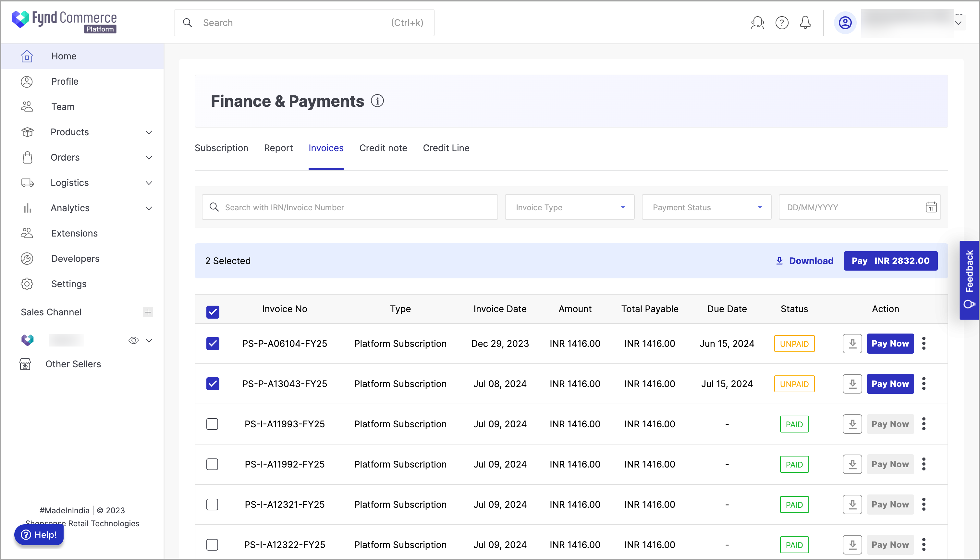Toggle sales channel visibility eye icon
This screenshot has height=560, width=980.
pyautogui.click(x=133, y=340)
